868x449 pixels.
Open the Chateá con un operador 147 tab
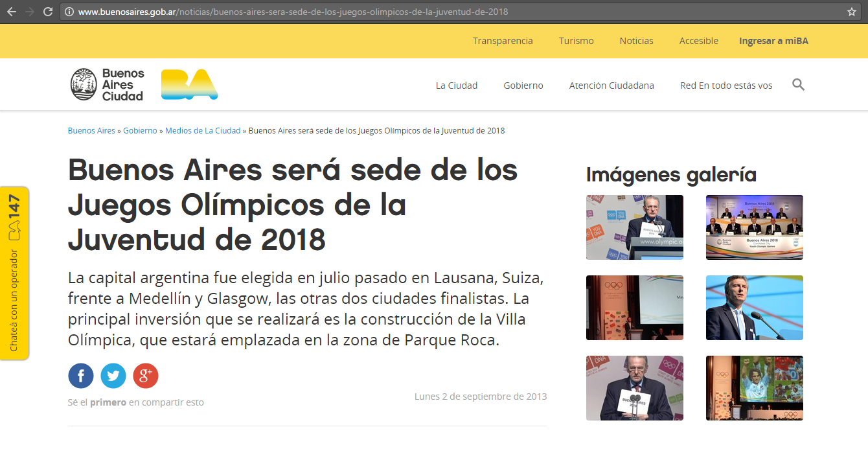pyautogui.click(x=14, y=273)
